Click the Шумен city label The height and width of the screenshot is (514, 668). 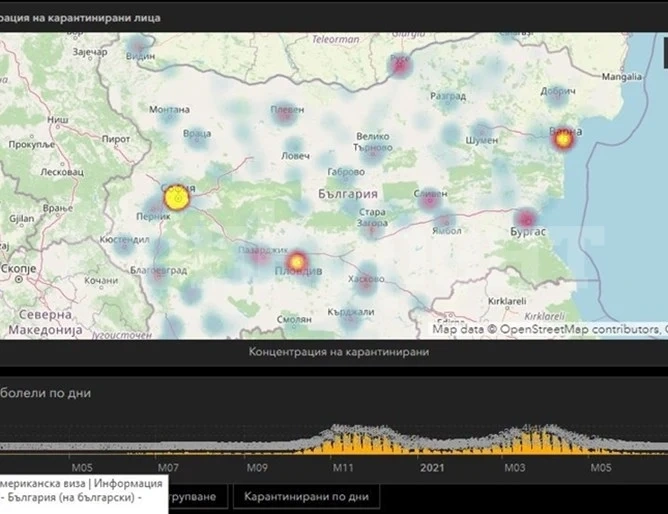[482, 140]
